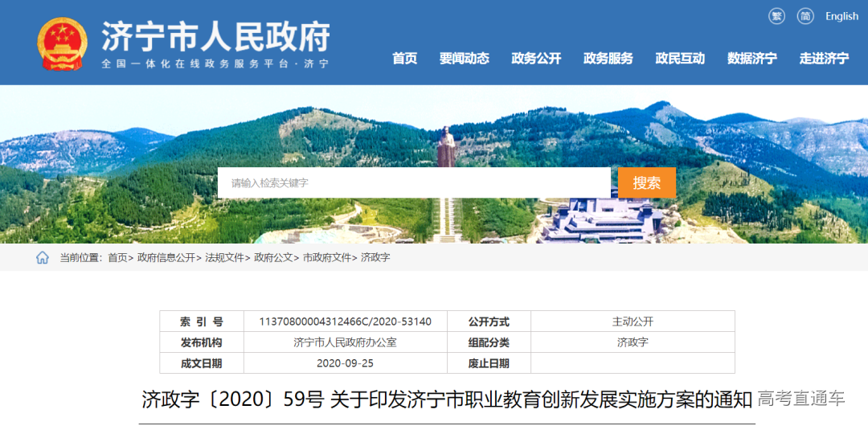Screen dimensions: 868x430
Task: Open the English version link
Action: 842,17
